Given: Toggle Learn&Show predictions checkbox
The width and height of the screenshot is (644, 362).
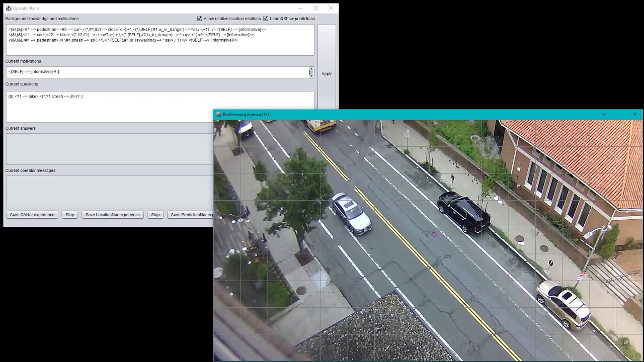Looking at the screenshot, I should (x=266, y=19).
